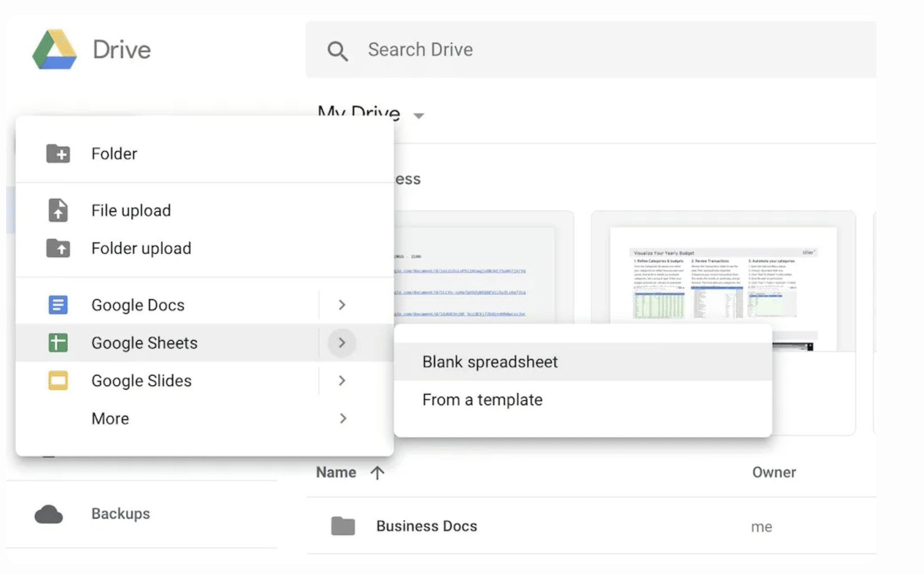Choose Folder from the new menu
Viewport: 924px width, 575px height.
(205, 154)
